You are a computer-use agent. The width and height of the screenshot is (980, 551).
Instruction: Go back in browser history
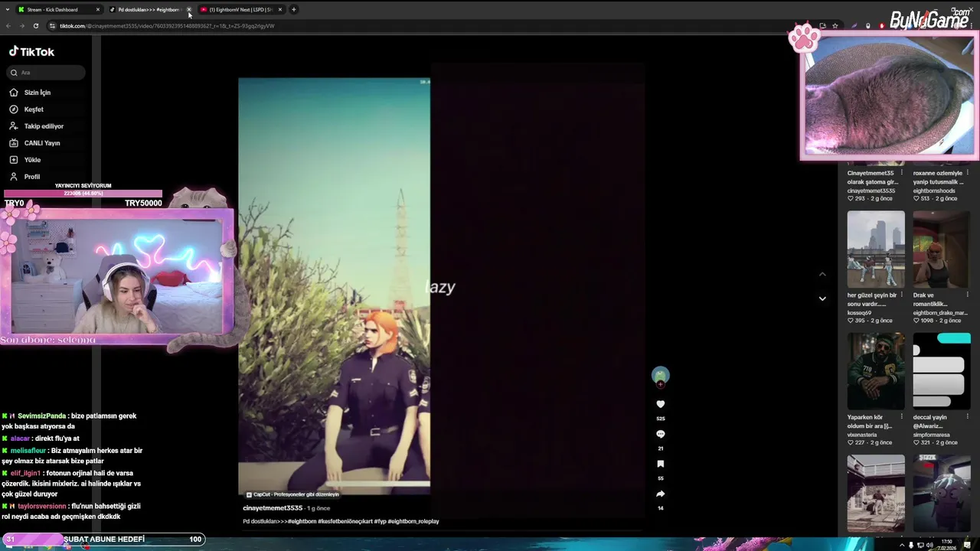(x=8, y=26)
